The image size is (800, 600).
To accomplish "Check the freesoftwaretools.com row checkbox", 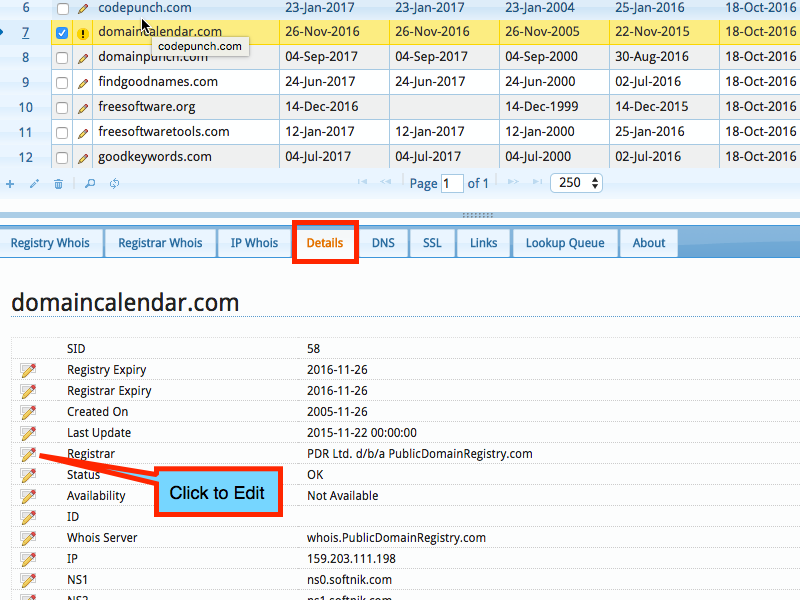I will click(x=62, y=133).
